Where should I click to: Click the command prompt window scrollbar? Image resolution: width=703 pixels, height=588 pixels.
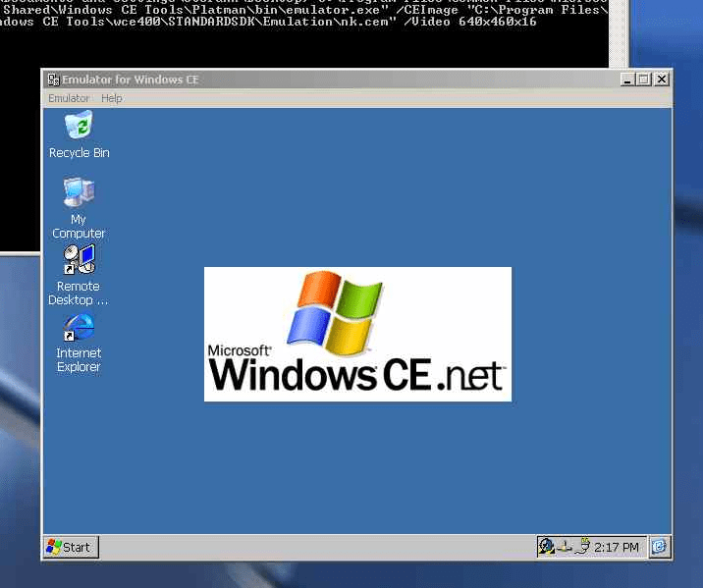click(620, 33)
